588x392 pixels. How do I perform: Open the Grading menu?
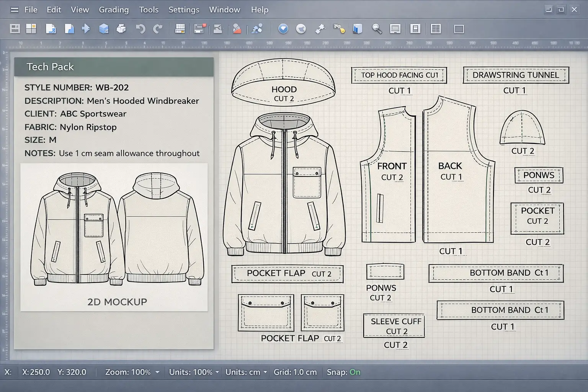tap(114, 10)
